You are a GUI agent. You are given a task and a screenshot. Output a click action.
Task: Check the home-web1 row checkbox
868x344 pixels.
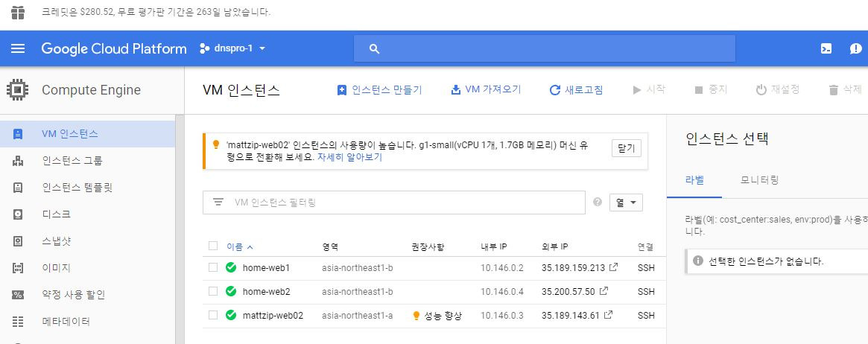[x=213, y=267]
